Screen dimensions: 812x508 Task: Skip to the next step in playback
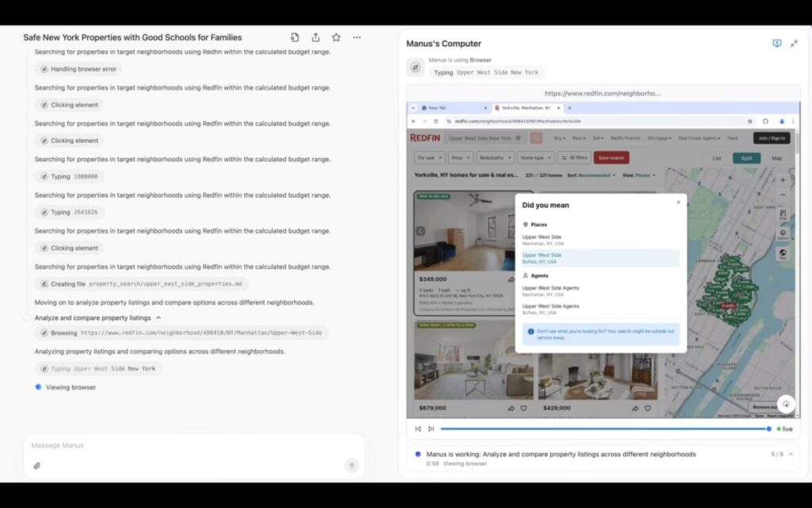pyautogui.click(x=431, y=429)
